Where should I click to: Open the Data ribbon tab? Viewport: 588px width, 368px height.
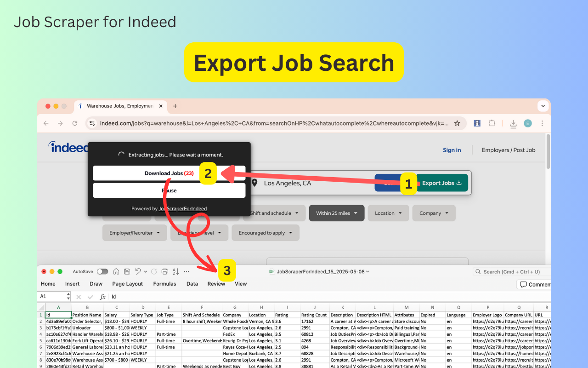pos(192,284)
